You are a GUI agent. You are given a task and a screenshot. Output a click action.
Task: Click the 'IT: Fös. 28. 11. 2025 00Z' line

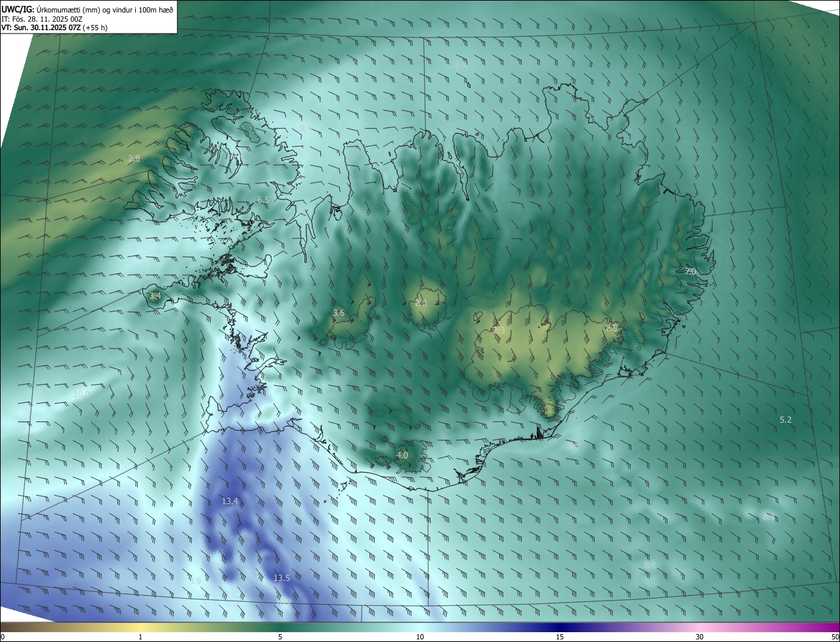[41, 19]
